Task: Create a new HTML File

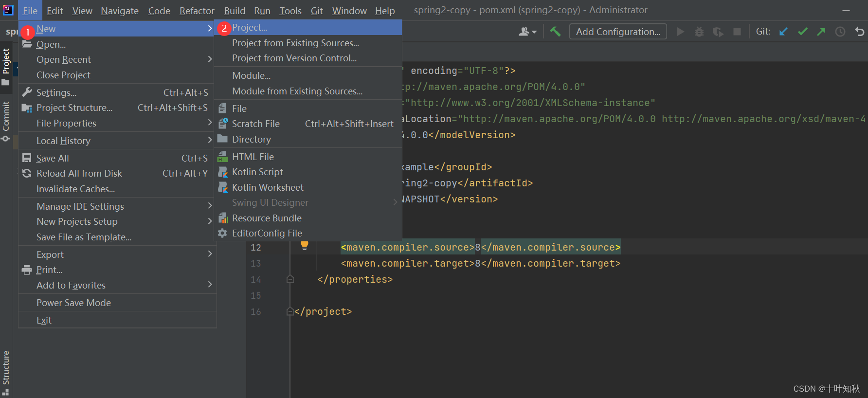Action: click(308, 157)
